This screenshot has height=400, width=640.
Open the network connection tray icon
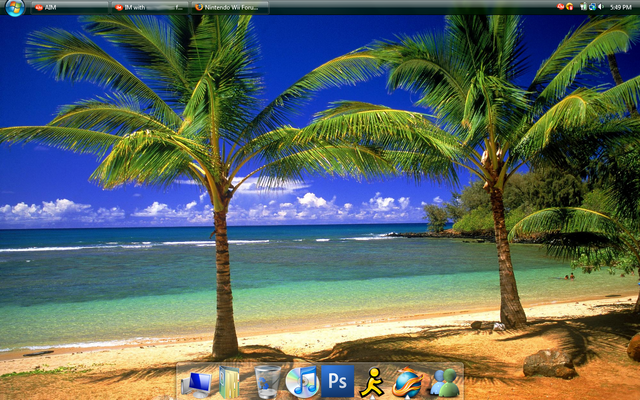point(592,7)
